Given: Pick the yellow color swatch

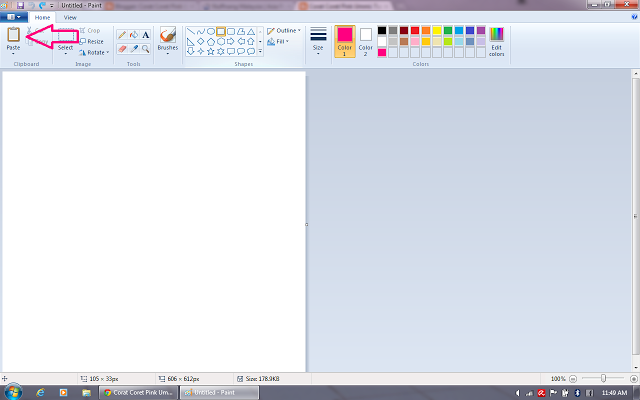Looking at the screenshot, I should (x=437, y=31).
